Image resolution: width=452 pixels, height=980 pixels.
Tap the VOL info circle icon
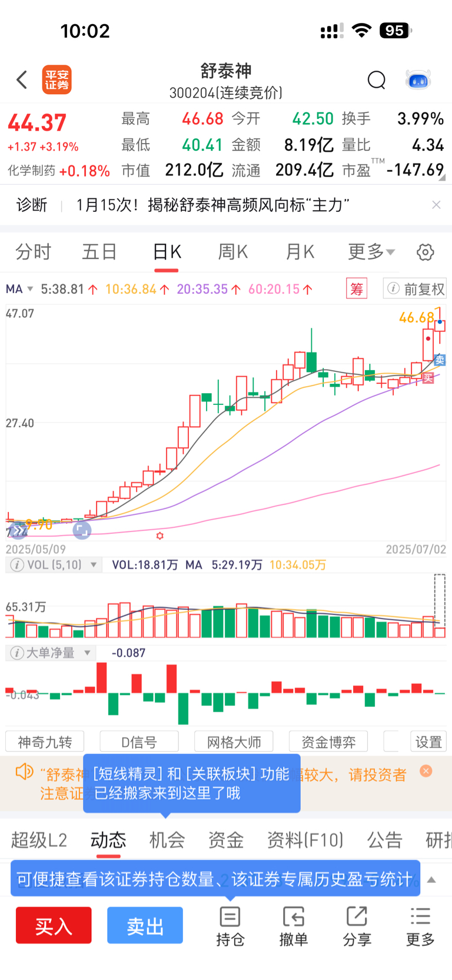click(17, 565)
